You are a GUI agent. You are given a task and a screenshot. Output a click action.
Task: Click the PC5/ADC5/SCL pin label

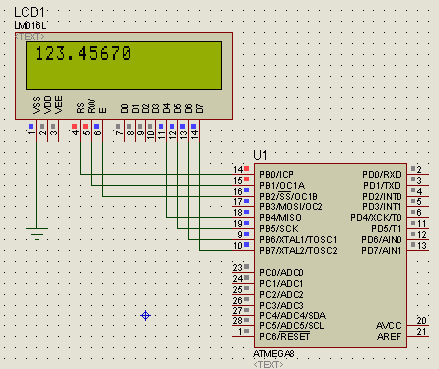(292, 326)
